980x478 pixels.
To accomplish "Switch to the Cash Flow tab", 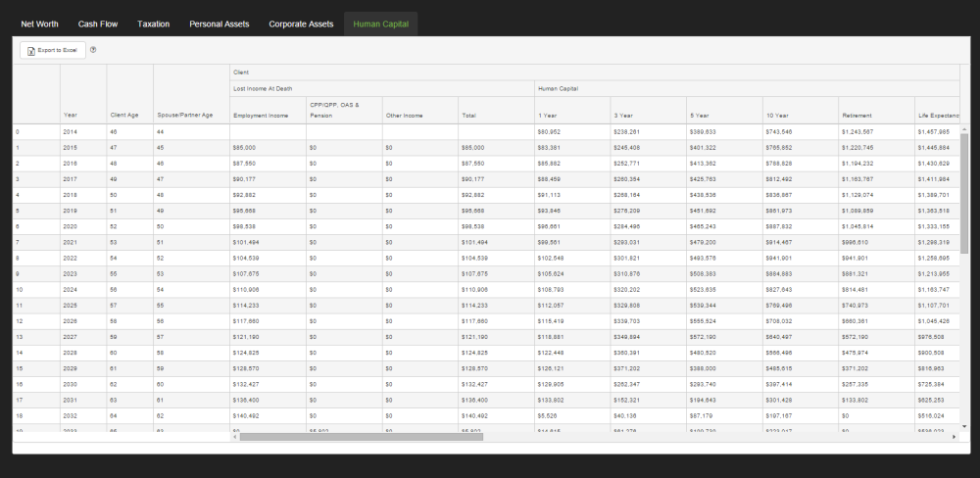I will 98,24.
